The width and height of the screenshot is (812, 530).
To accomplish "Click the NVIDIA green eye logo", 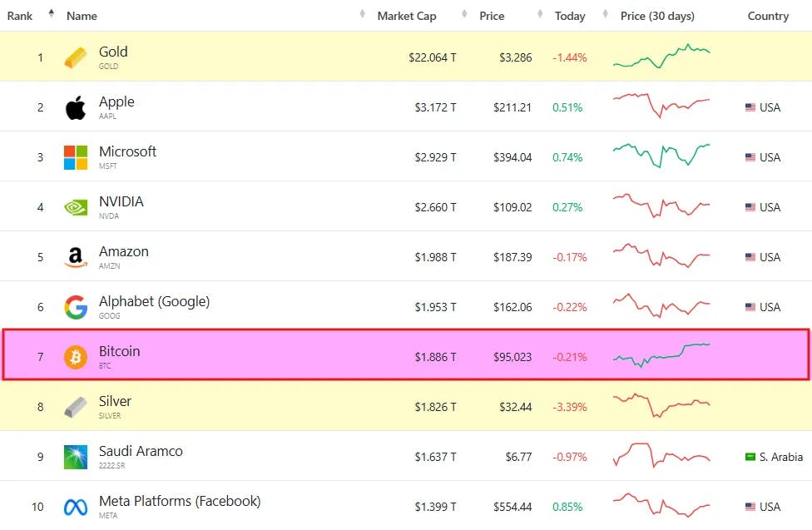I will coord(76,208).
